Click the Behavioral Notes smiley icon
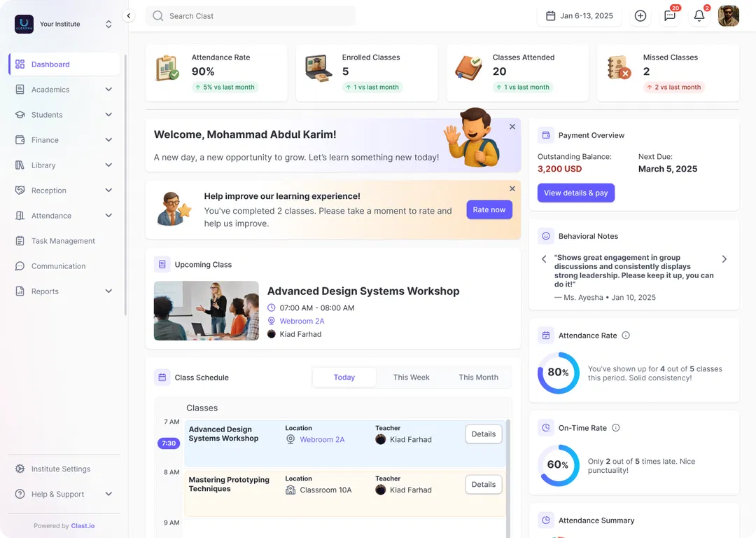 coord(546,236)
